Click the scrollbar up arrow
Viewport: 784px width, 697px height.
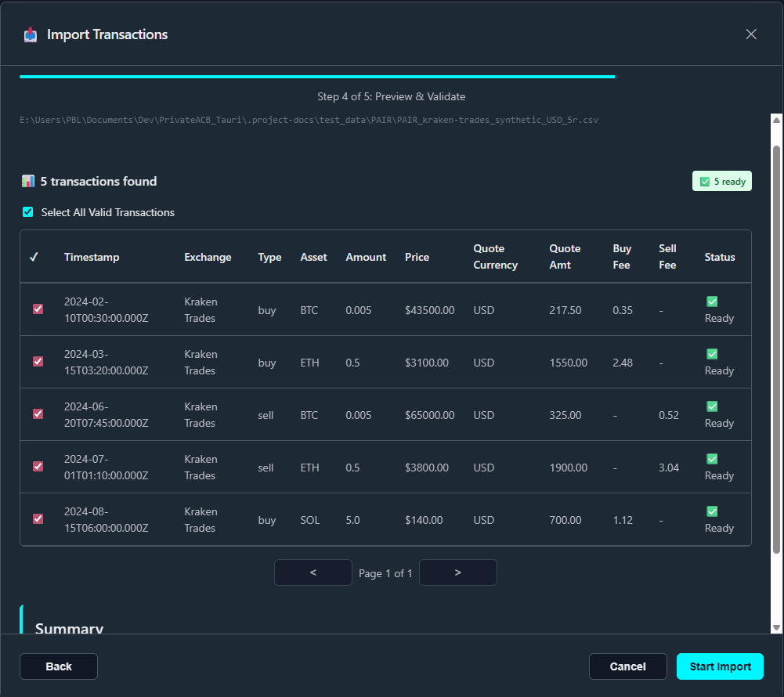(x=776, y=120)
